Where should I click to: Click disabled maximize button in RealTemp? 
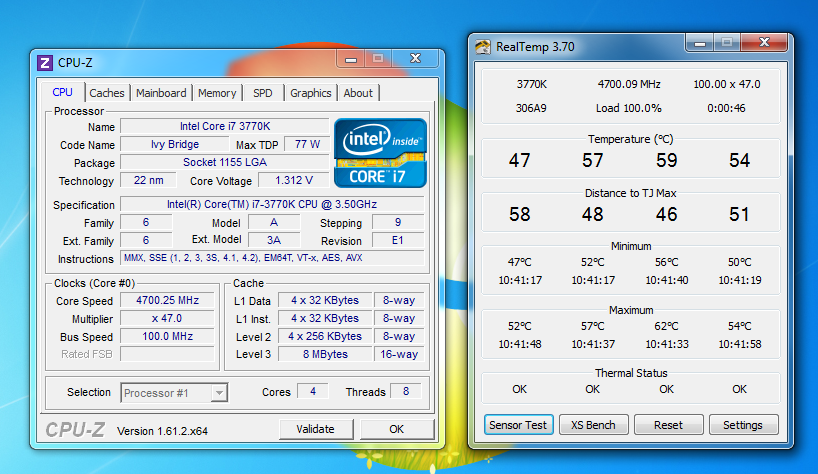point(727,42)
